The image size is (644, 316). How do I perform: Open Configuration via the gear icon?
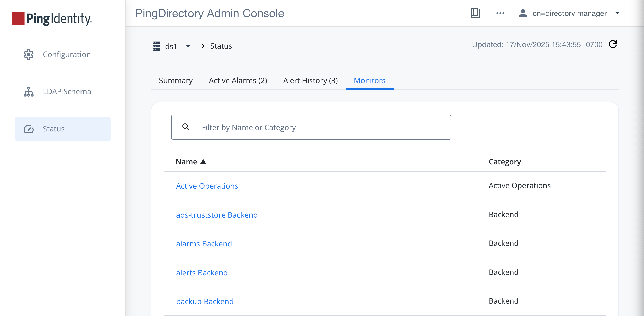[28, 54]
